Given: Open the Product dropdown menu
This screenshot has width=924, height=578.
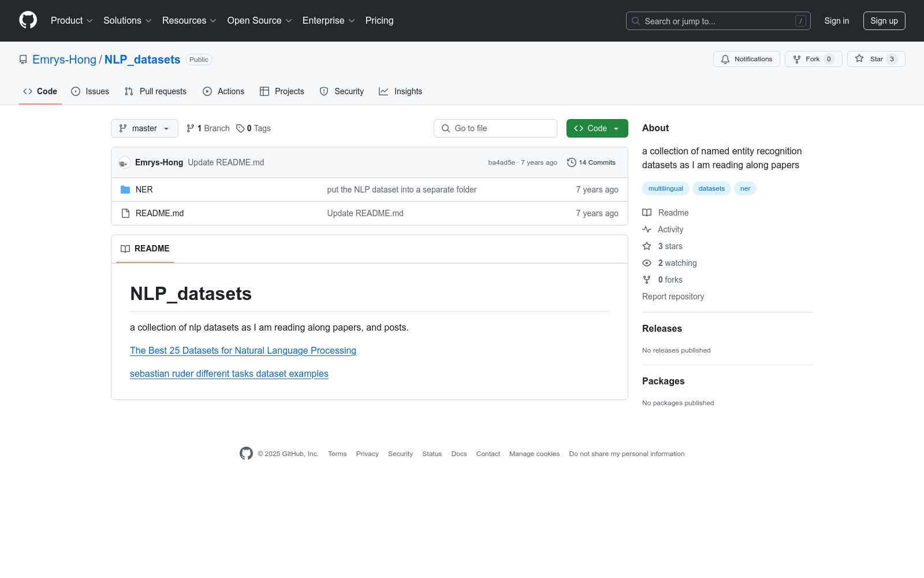Looking at the screenshot, I should (x=72, y=20).
